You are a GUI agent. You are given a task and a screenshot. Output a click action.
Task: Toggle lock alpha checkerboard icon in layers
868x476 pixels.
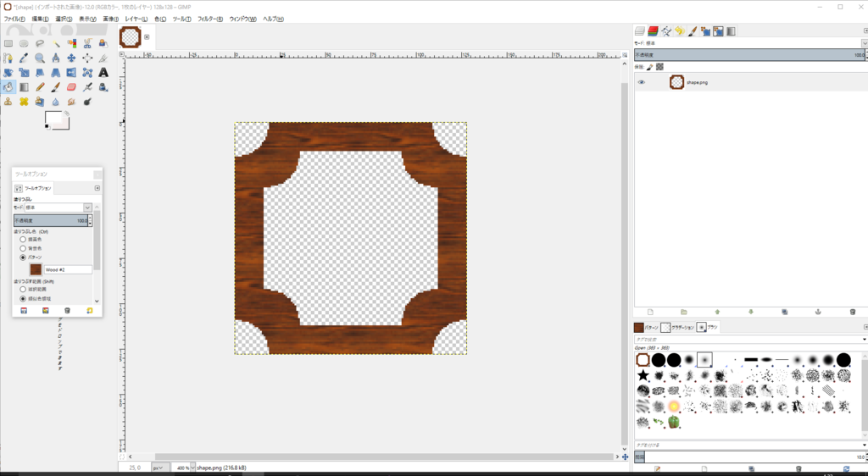pos(659,67)
